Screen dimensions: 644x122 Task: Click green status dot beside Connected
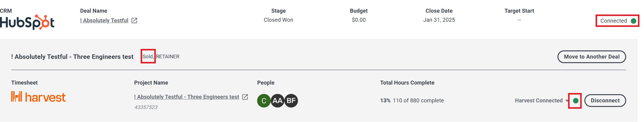coord(633,21)
